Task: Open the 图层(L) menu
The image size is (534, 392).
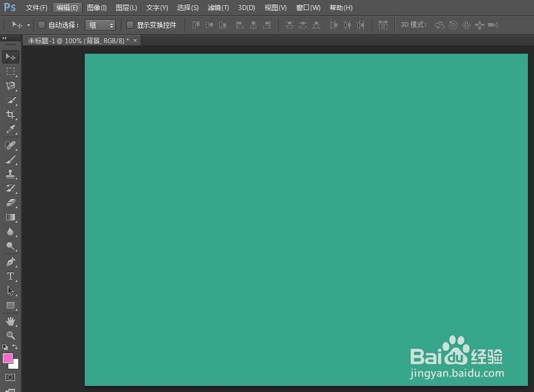Action: [126, 8]
